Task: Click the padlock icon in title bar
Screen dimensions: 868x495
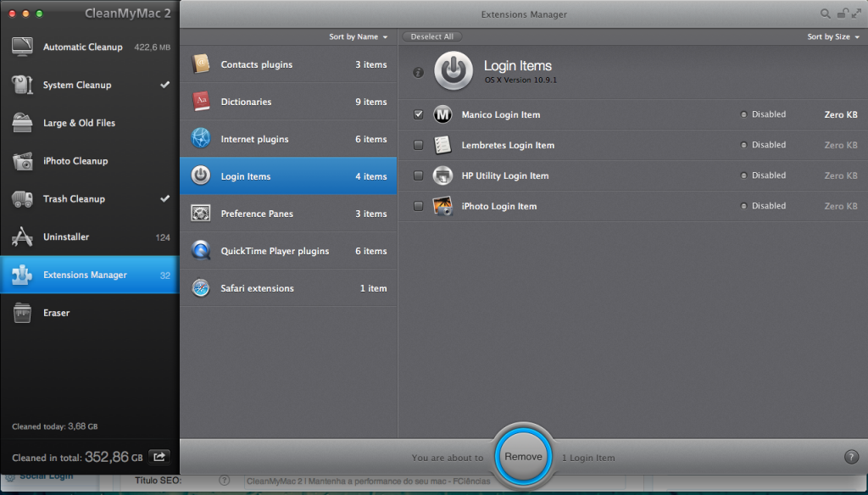Action: tap(842, 14)
